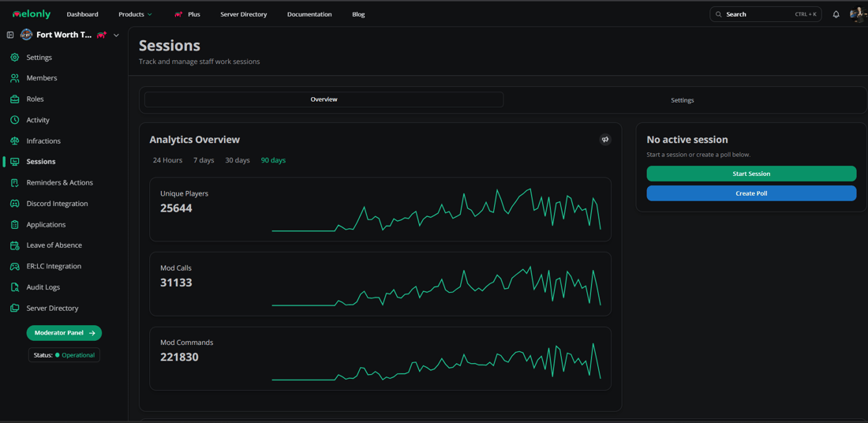This screenshot has width=868, height=423.
Task: Open the Products dropdown menu
Action: (135, 14)
